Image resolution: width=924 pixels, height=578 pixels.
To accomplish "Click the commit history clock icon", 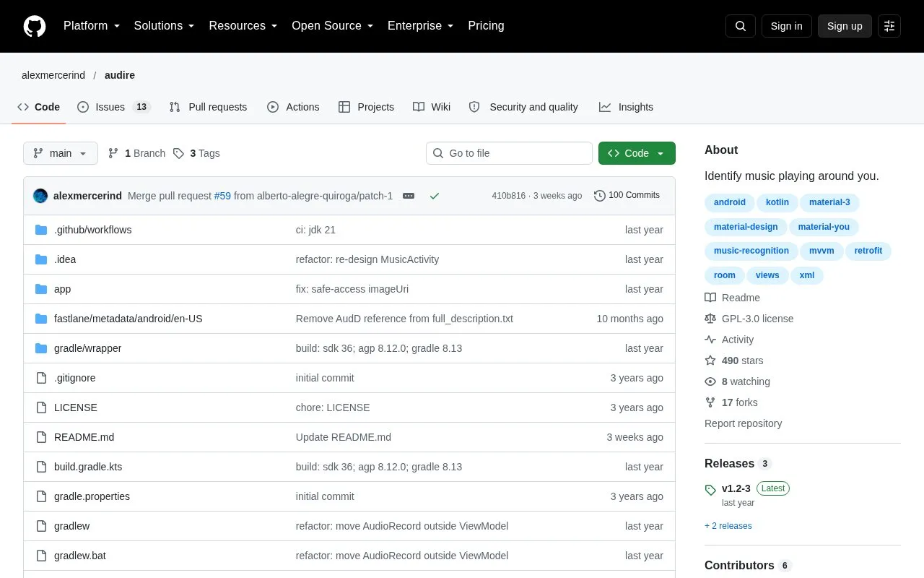I will pyautogui.click(x=599, y=195).
